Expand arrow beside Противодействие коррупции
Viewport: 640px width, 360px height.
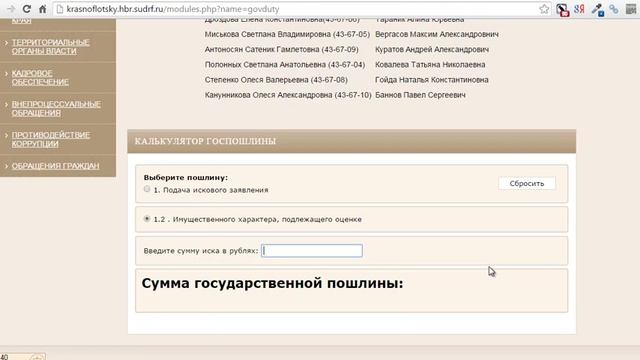click(x=6, y=135)
